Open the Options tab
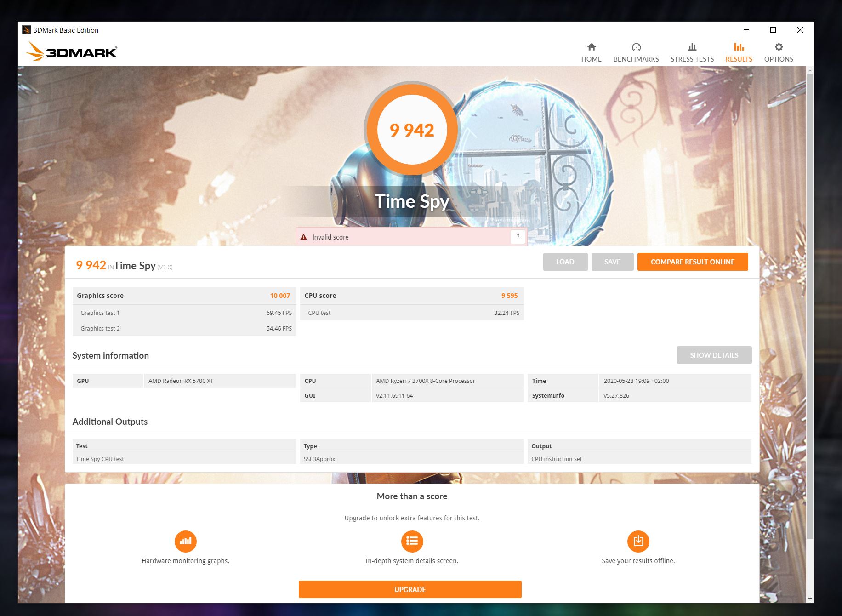The height and width of the screenshot is (616, 842). [x=778, y=52]
